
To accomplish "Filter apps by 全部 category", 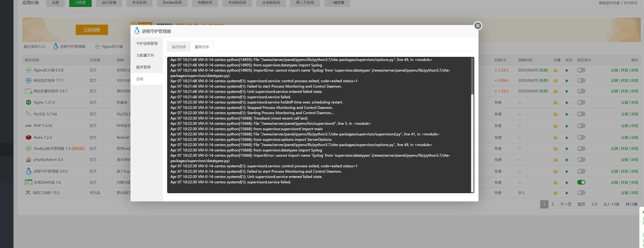I will point(55,3).
